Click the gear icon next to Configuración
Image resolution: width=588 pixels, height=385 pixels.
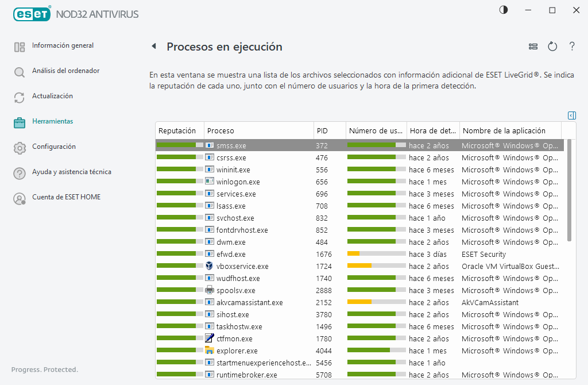click(20, 147)
